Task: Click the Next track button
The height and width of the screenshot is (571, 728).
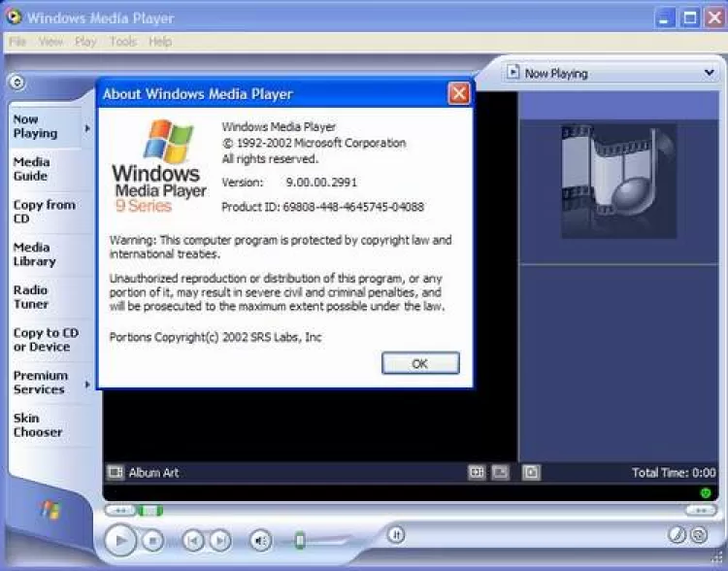Action: tap(220, 540)
